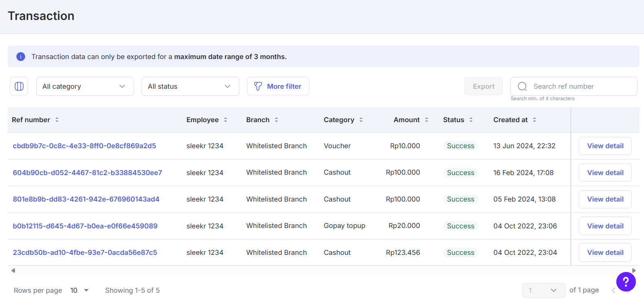Sort by Employee column arrows
644x307 pixels.
226,120
